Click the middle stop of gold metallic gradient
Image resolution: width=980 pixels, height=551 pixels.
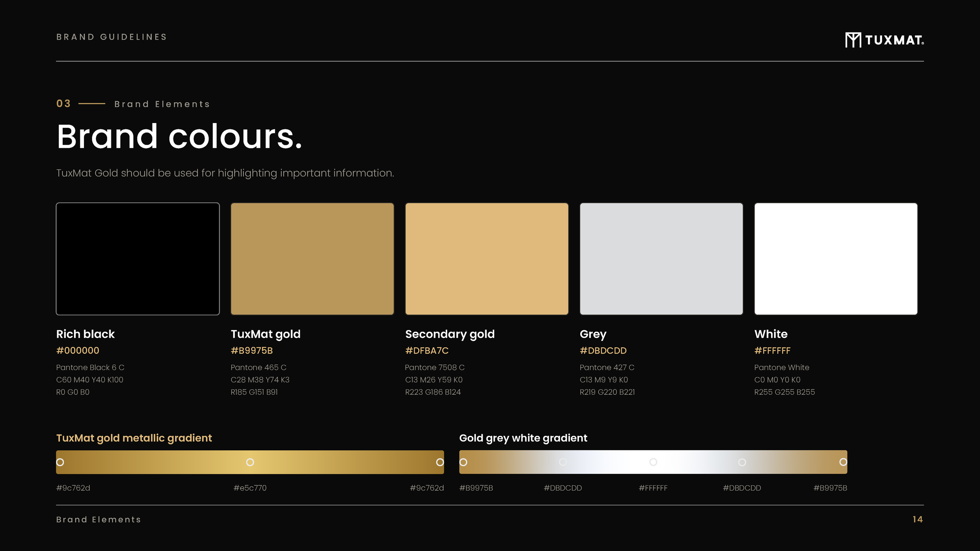tap(250, 462)
